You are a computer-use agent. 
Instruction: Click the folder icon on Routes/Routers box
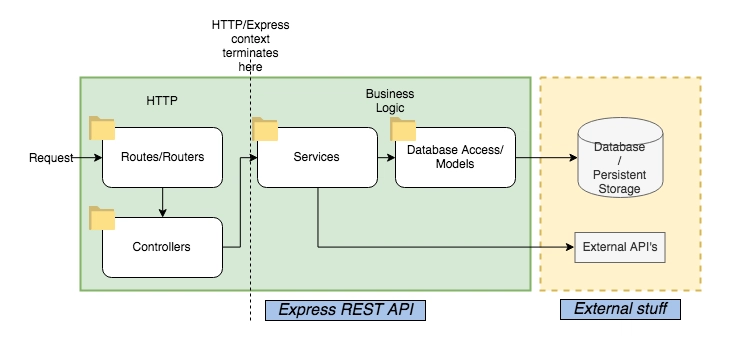(x=102, y=128)
